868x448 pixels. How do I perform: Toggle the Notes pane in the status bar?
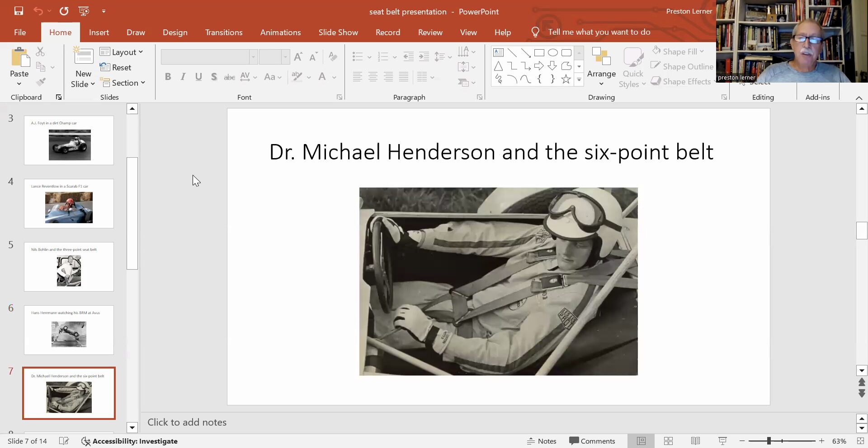[542, 441]
